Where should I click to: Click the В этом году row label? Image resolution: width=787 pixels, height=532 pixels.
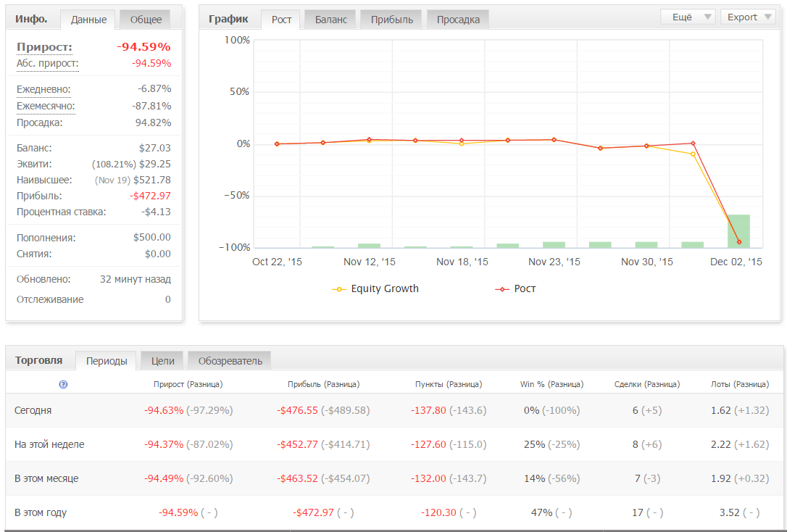[40, 513]
